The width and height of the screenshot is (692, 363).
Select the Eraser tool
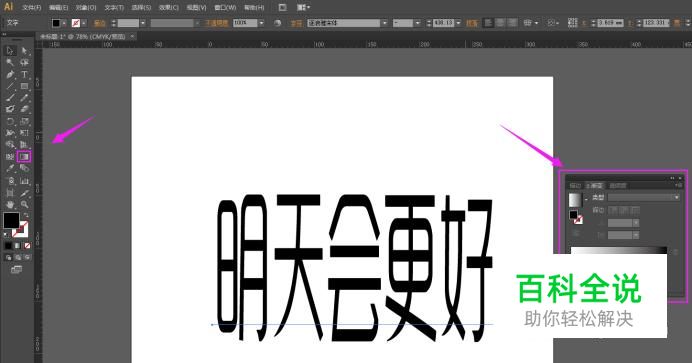click(24, 109)
